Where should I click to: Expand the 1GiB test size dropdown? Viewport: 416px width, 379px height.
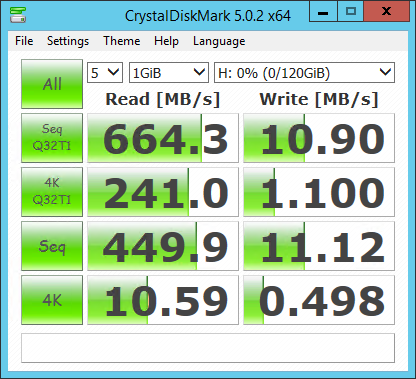click(x=169, y=73)
